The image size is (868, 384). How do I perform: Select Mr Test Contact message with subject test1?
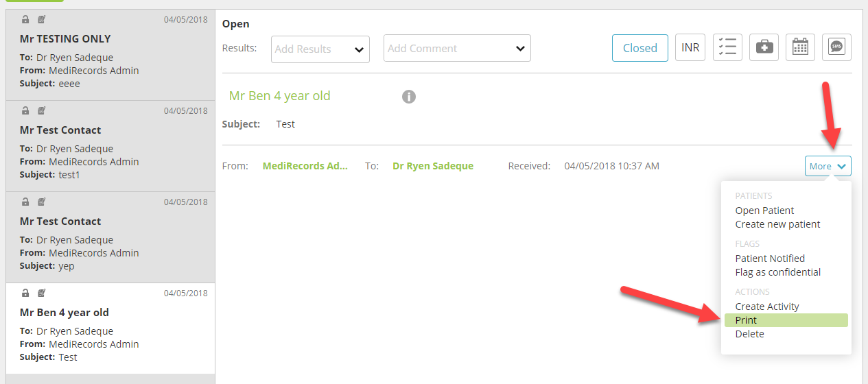tap(110, 146)
